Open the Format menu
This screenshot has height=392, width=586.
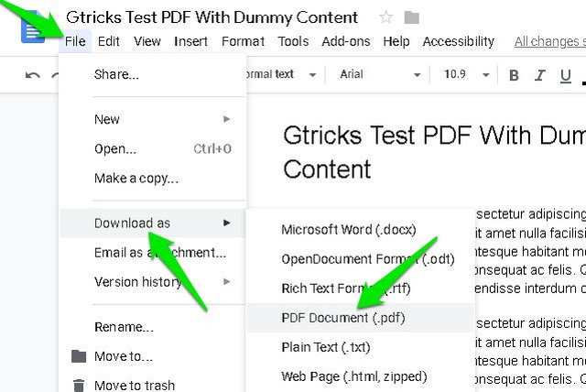[x=243, y=41]
